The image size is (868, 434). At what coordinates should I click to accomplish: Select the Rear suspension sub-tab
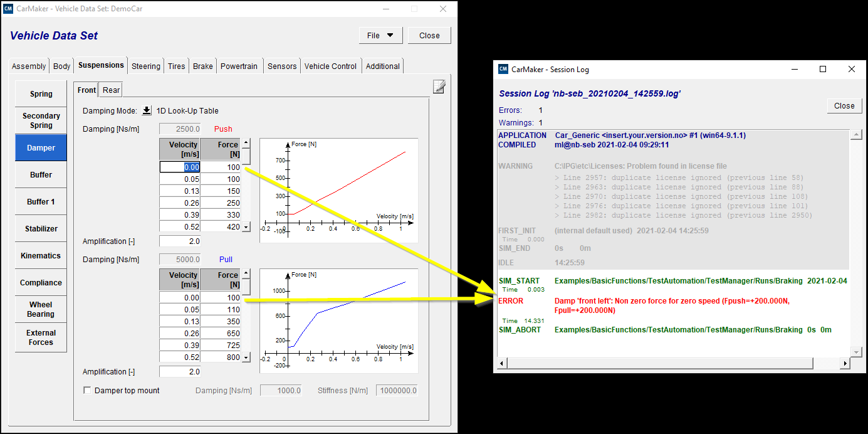111,90
